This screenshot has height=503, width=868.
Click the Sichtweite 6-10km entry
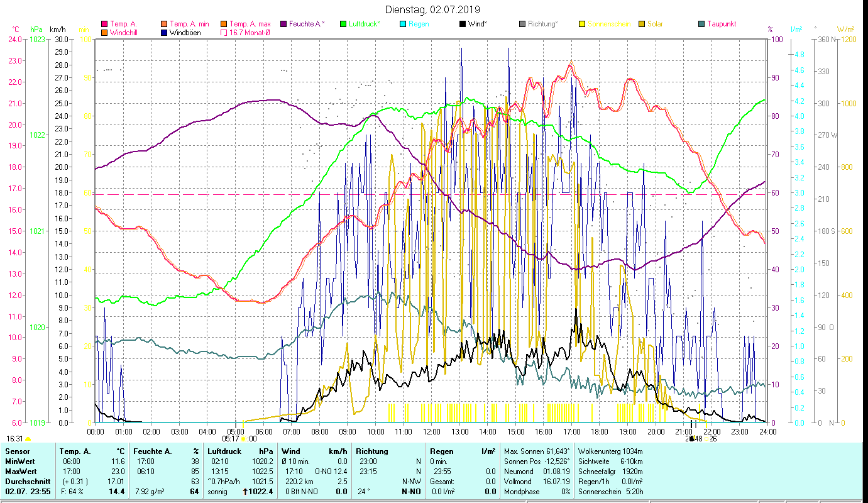click(611, 462)
